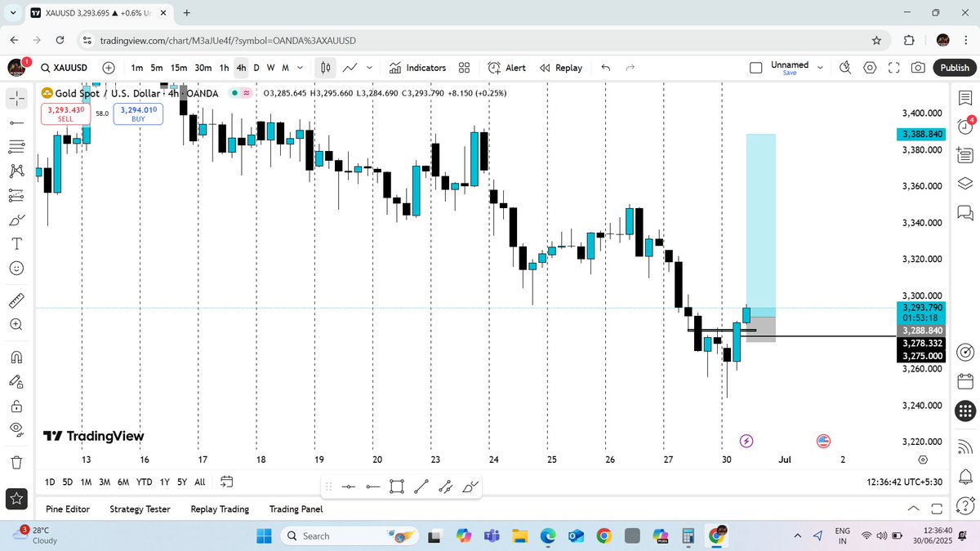Expand line chart style dropdown arrow
Viewport: 980px width, 551px height.
coord(369,68)
